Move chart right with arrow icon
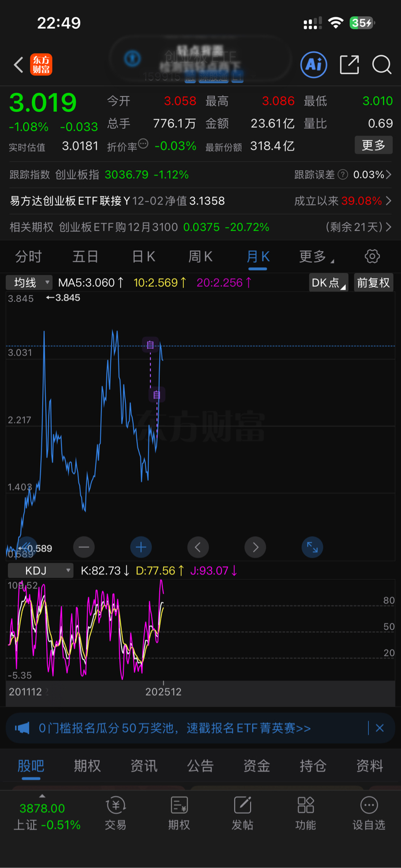The image size is (401, 868). coord(255,547)
